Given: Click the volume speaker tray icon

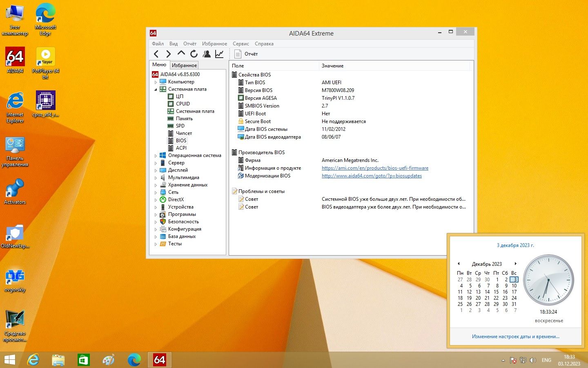Looking at the screenshot, I should coord(532,360).
